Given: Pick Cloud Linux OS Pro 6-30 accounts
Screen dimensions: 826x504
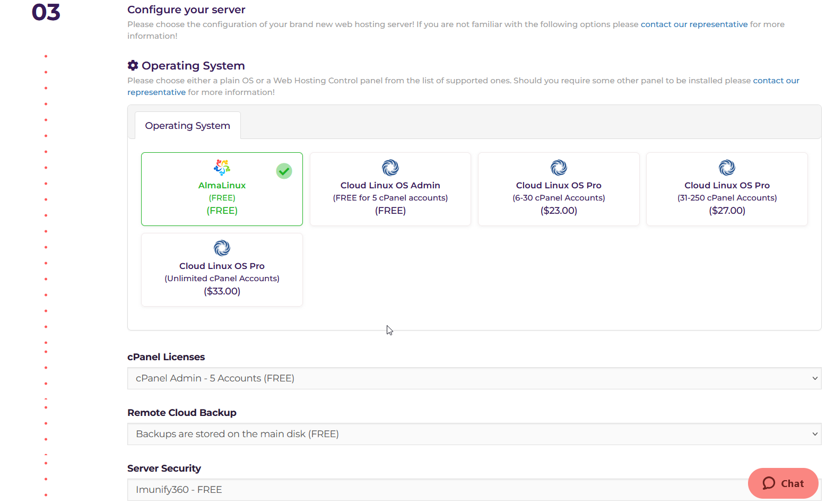Looking at the screenshot, I should tap(559, 189).
